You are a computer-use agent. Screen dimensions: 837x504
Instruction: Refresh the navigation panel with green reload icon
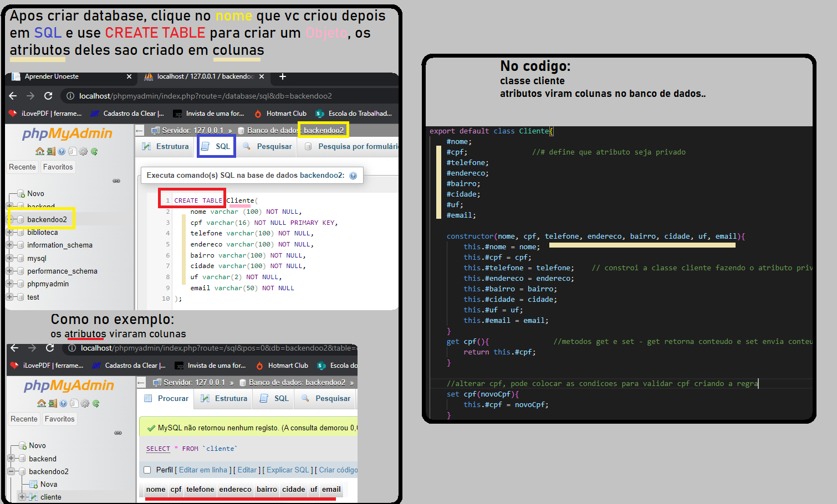pyautogui.click(x=94, y=151)
